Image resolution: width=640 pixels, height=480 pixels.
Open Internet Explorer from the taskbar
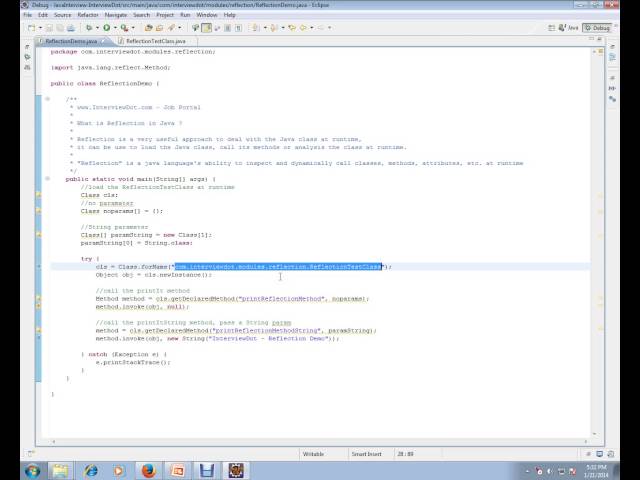point(91,471)
